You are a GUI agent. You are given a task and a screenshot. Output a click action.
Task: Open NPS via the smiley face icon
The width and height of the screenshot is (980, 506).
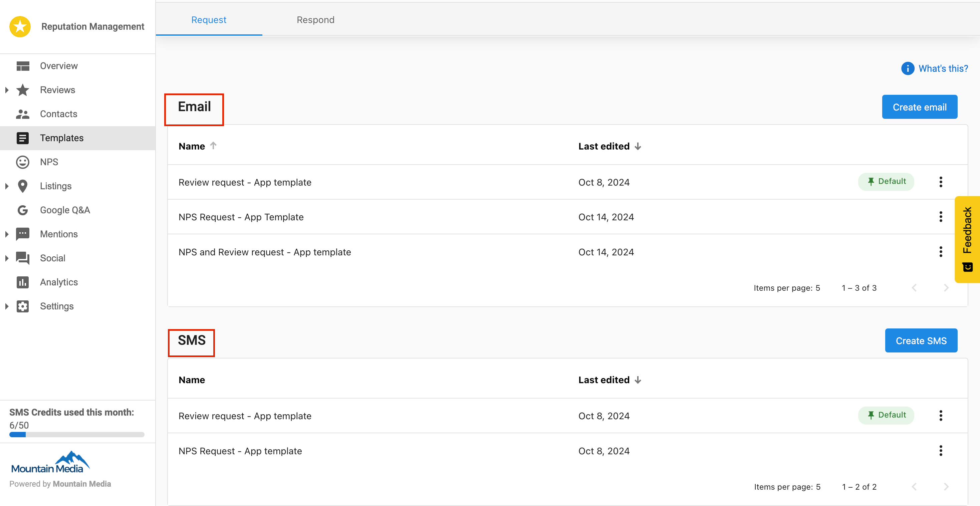[x=23, y=162]
